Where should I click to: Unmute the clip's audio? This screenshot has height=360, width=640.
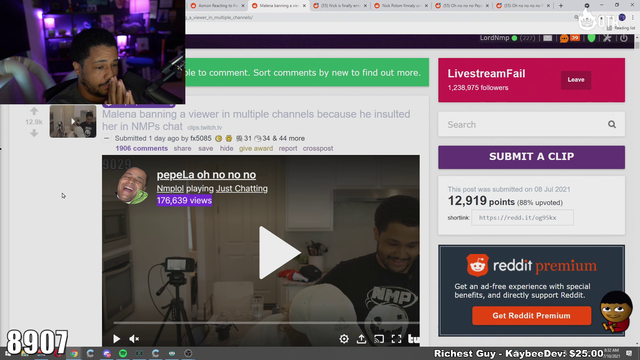134,338
